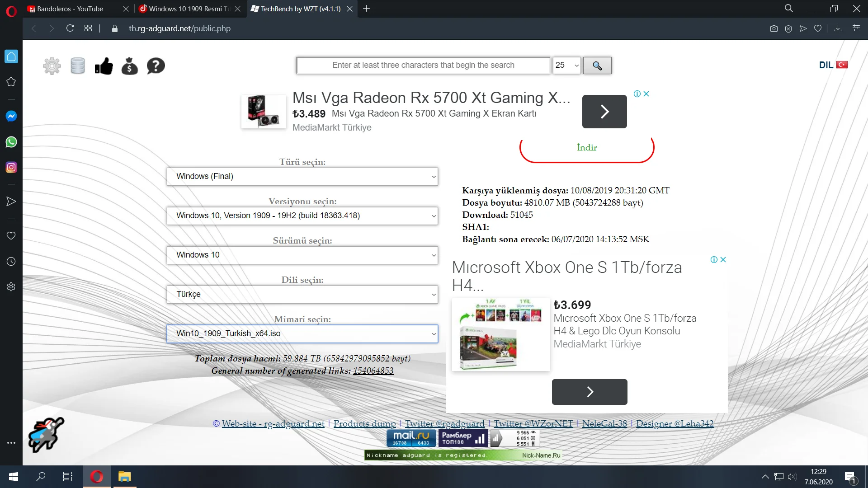Viewport: 868px width, 488px height.
Task: Open Instagram from the Opera sidebar
Action: [11, 167]
